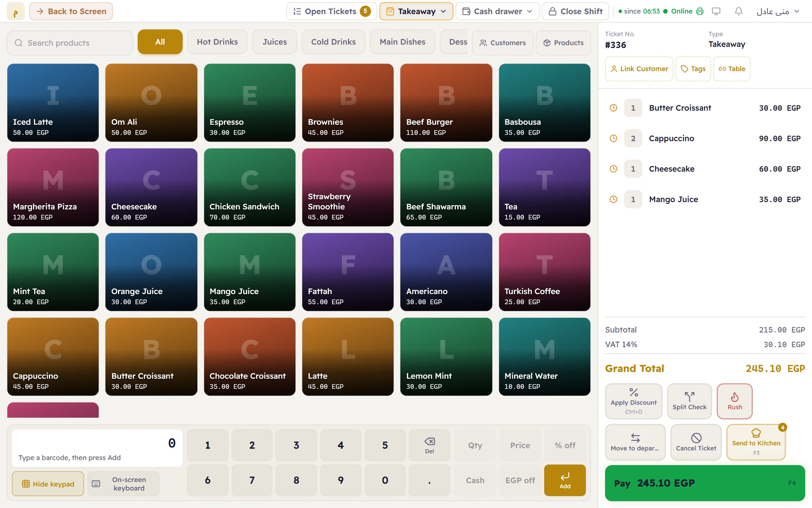Viewport: 812px width, 508px height.
Task: Click Move to department button
Action: [x=635, y=442]
